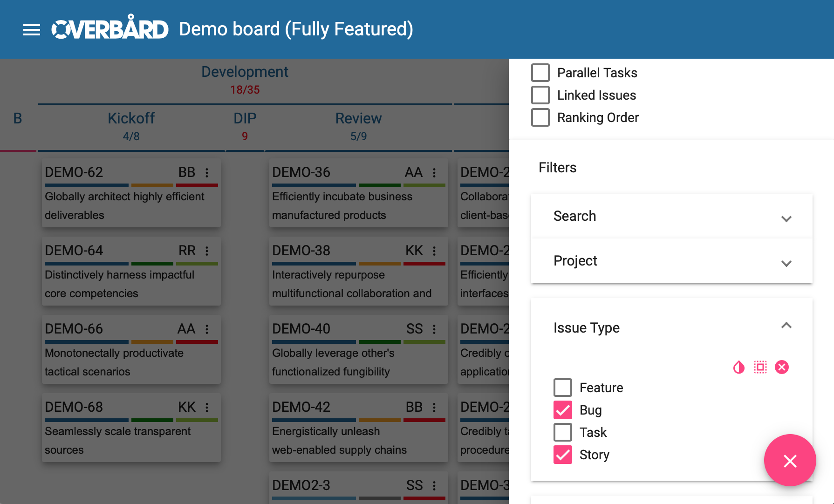Screen dimensions: 834x504
Task: Collapse the Issue Type filter panel
Action: pos(786,326)
